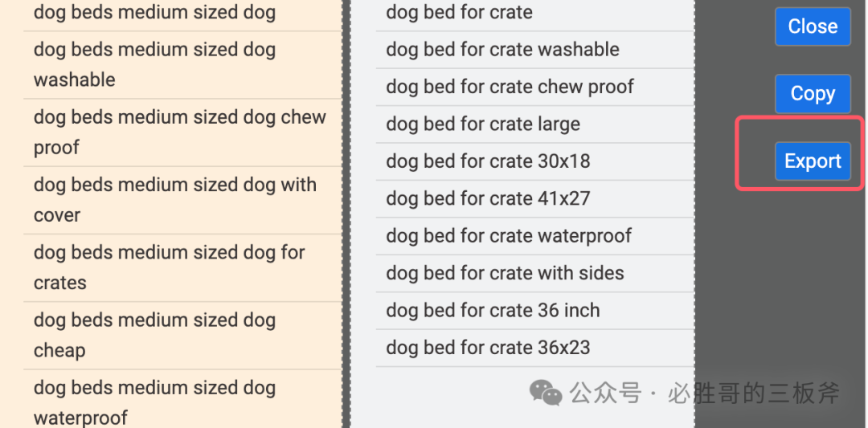Click the Export button

[x=812, y=161]
